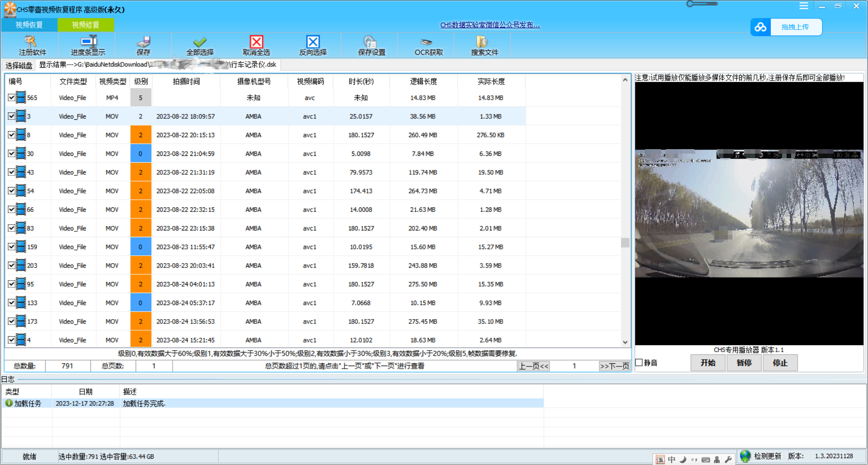Sort by 拍摄时间 column header
Image resolution: width=868 pixels, height=465 pixels.
click(x=186, y=81)
